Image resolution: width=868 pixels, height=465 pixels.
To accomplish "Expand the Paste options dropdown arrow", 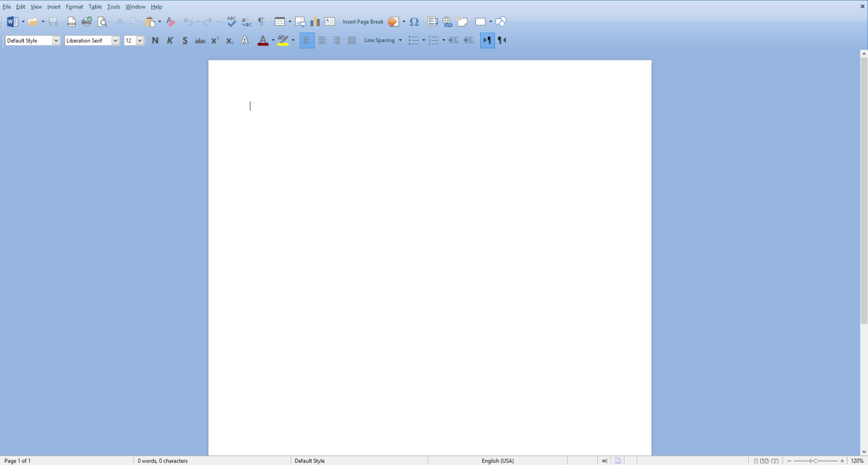I will 160,22.
